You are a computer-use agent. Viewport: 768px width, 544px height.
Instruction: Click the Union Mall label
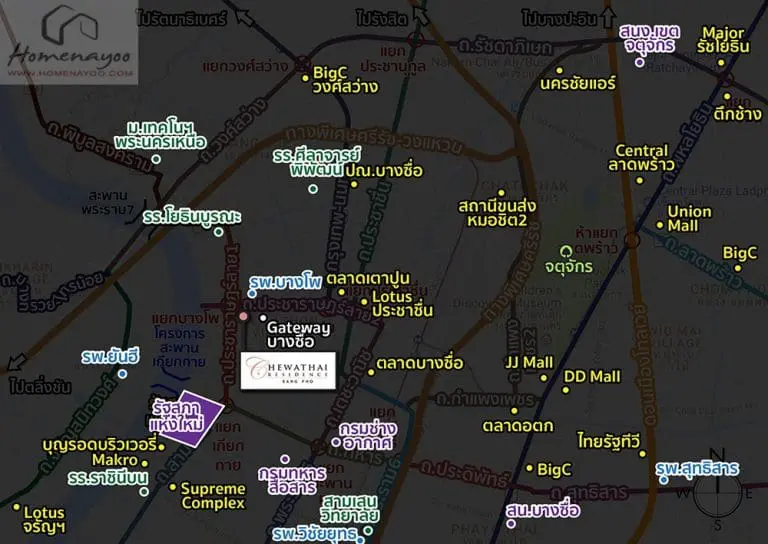pos(690,219)
